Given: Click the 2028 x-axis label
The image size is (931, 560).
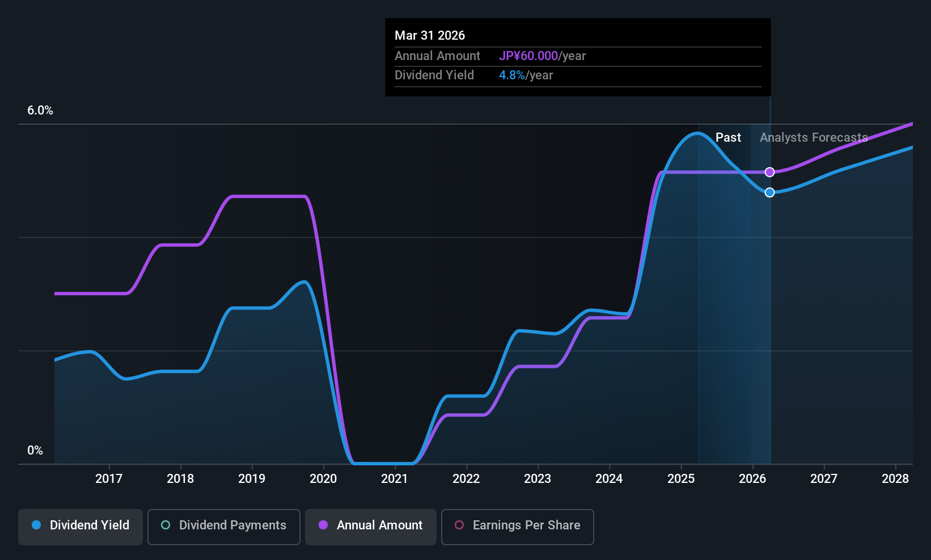Looking at the screenshot, I should [x=895, y=479].
